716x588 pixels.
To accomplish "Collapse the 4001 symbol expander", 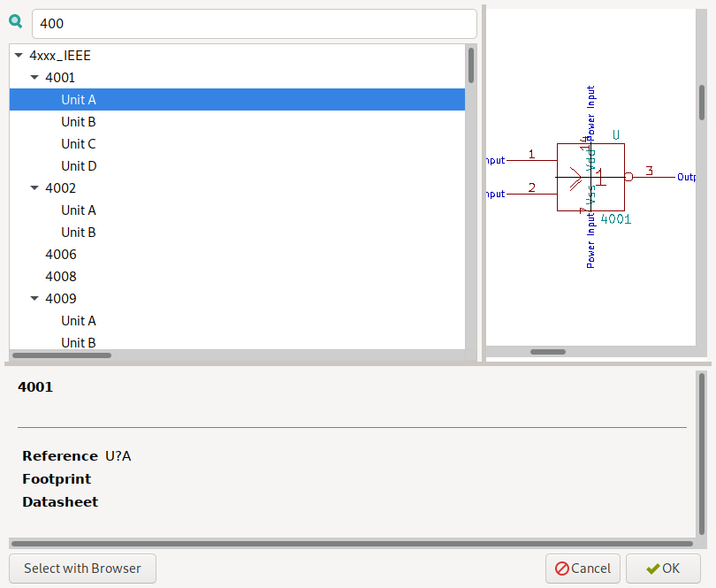I will click(34, 78).
